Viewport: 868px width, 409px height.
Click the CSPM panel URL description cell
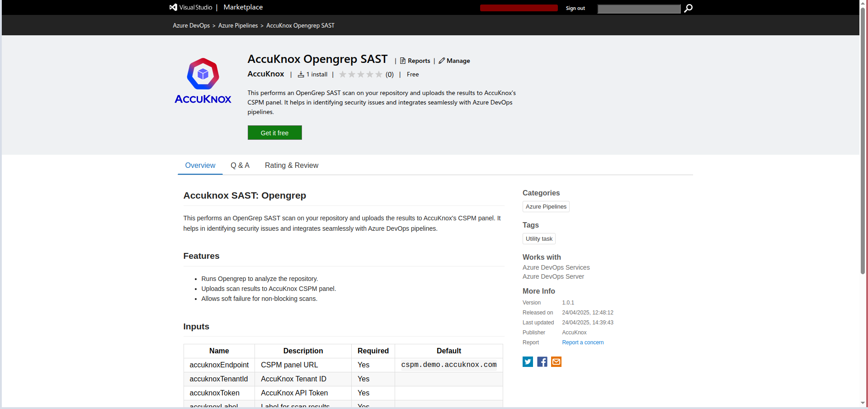tap(303, 365)
